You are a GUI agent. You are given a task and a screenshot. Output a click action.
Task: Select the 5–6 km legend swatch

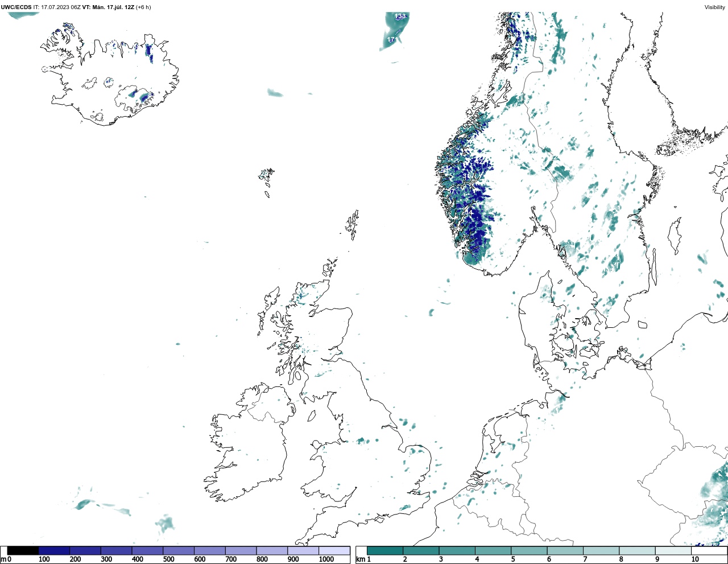click(529, 551)
